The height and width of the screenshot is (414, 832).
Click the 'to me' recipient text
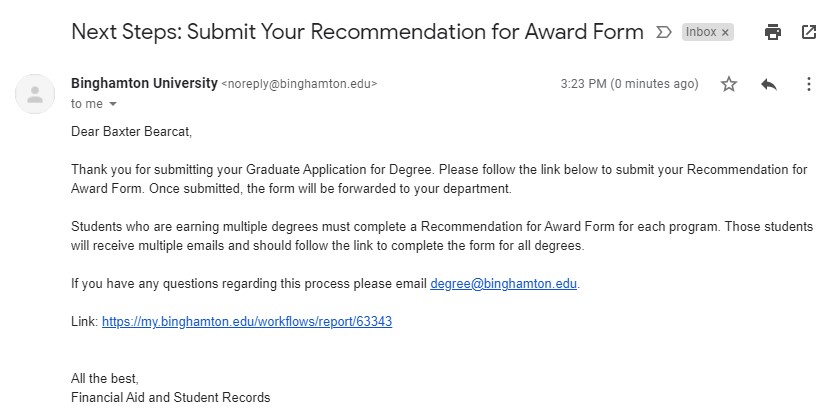pyautogui.click(x=86, y=104)
